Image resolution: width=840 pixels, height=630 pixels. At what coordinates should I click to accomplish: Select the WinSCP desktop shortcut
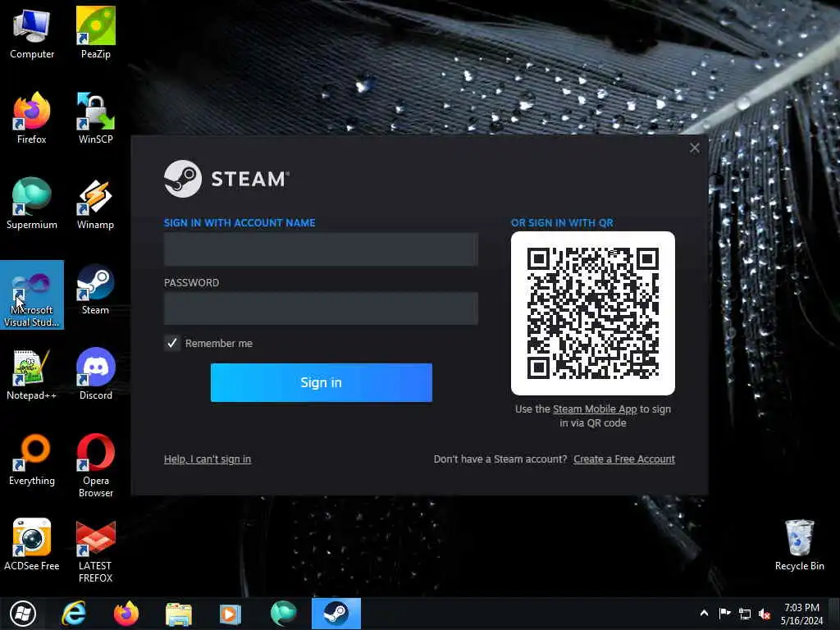tap(95, 118)
